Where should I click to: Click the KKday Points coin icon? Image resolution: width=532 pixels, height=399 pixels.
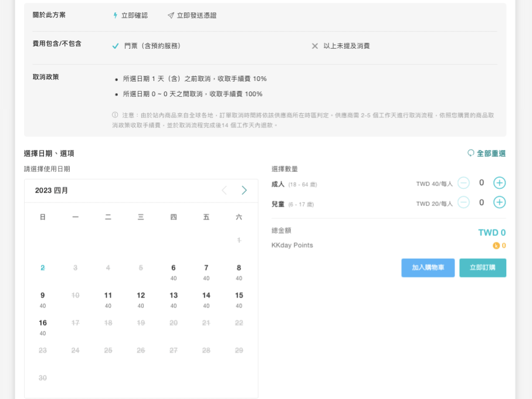point(496,246)
